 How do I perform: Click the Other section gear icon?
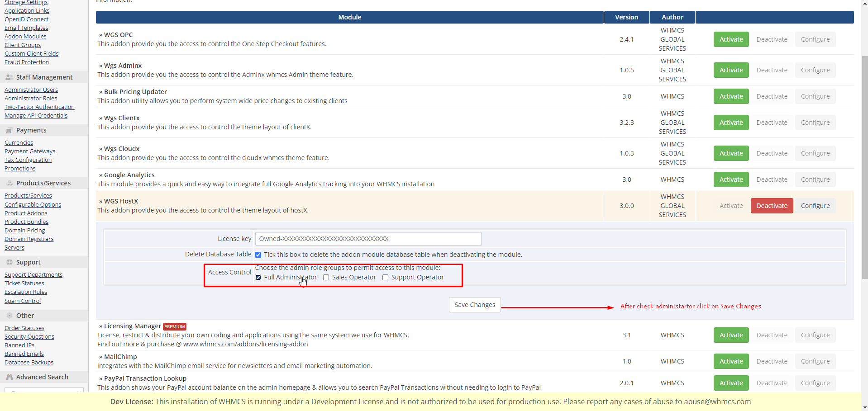click(x=9, y=316)
